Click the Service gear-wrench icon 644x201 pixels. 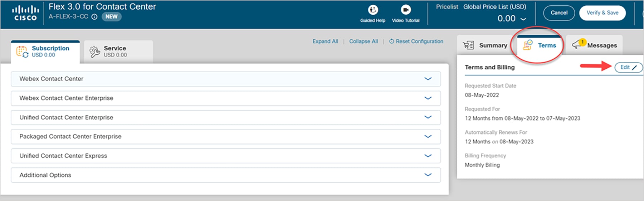[95, 52]
